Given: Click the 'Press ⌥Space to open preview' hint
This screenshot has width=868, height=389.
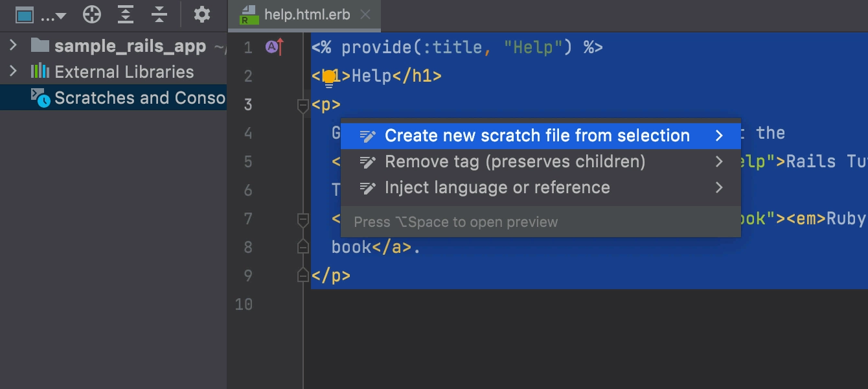Looking at the screenshot, I should point(456,222).
